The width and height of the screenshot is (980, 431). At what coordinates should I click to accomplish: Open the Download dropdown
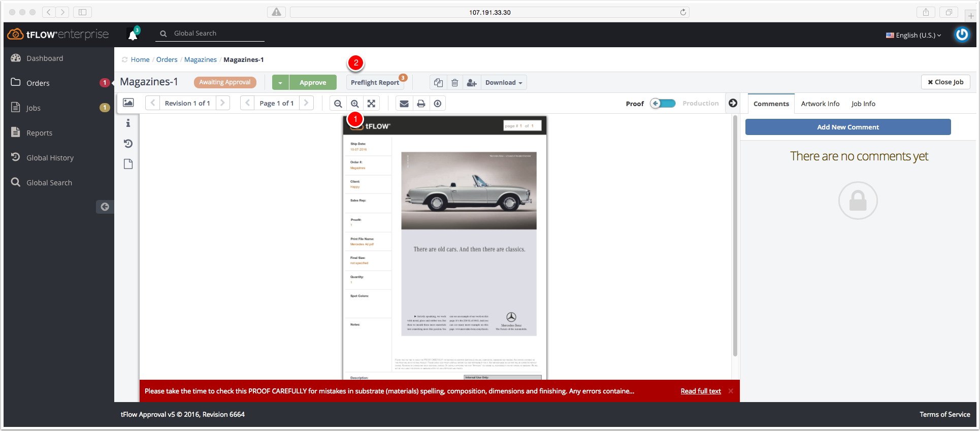tap(503, 82)
